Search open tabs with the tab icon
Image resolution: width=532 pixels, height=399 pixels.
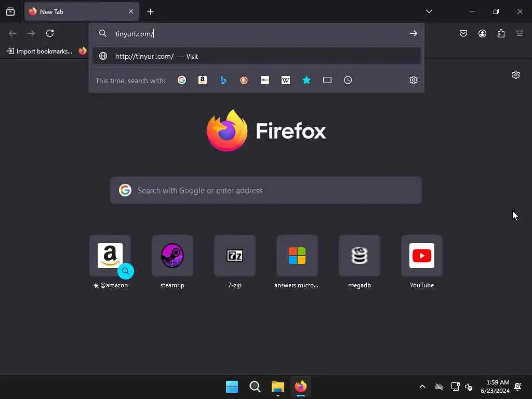pos(327,80)
